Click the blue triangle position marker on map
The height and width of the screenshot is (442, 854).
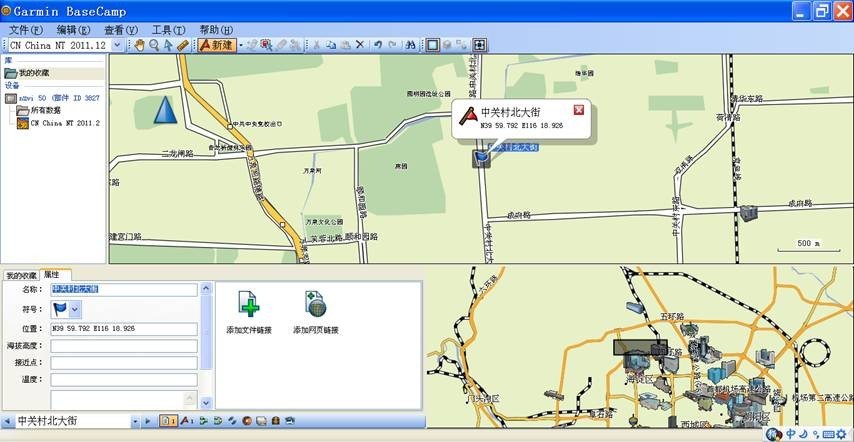tap(165, 110)
